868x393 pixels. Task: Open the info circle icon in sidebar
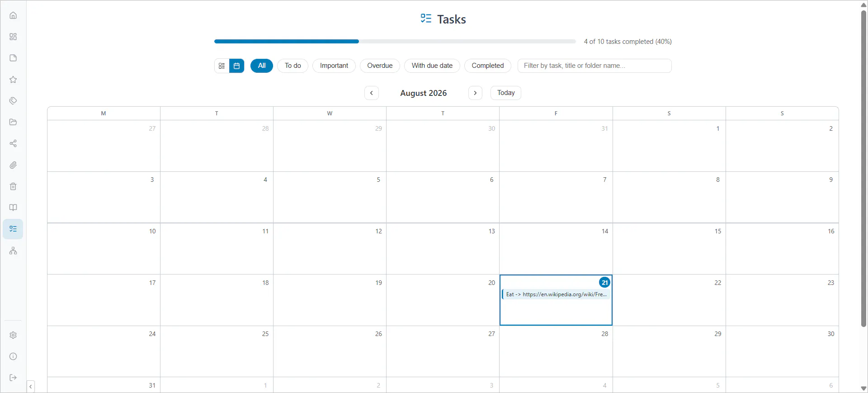(13, 356)
